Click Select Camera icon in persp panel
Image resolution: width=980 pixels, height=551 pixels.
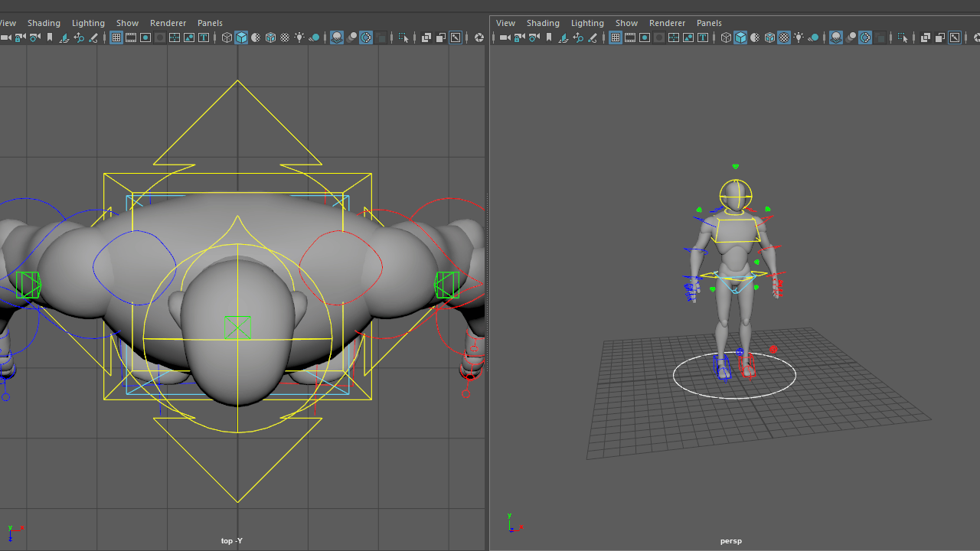pyautogui.click(x=505, y=37)
